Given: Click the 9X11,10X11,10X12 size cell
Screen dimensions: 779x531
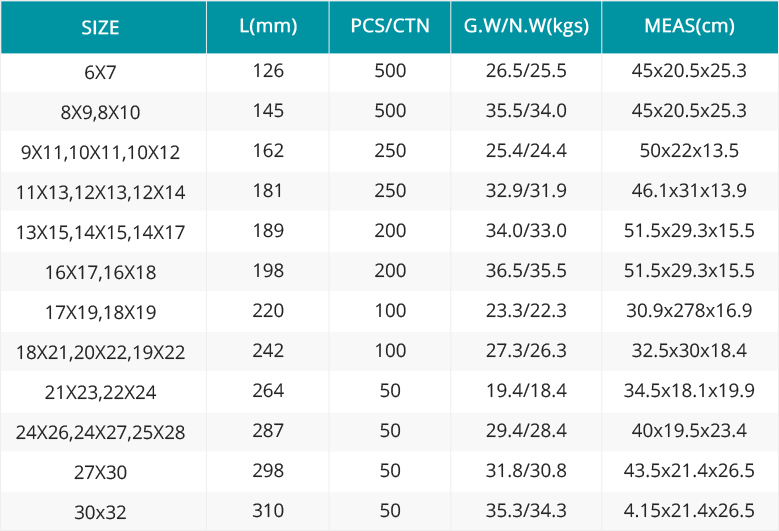Looking at the screenshot, I should click(x=100, y=152).
